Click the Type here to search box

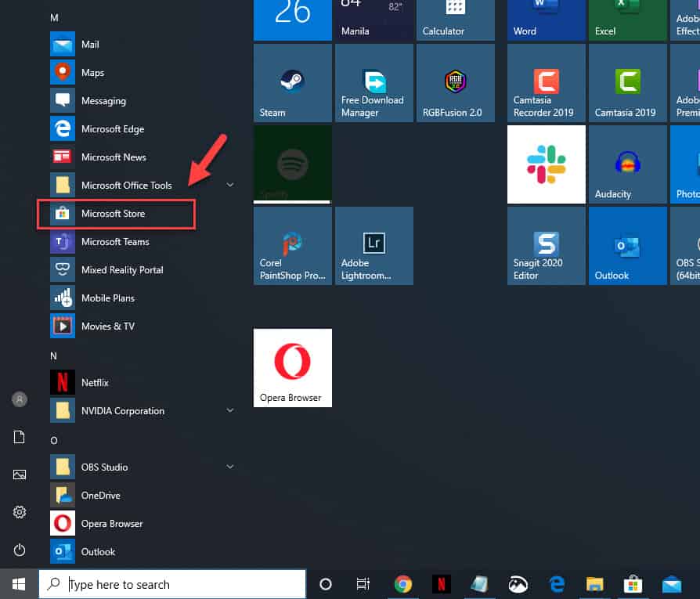tap(172, 584)
